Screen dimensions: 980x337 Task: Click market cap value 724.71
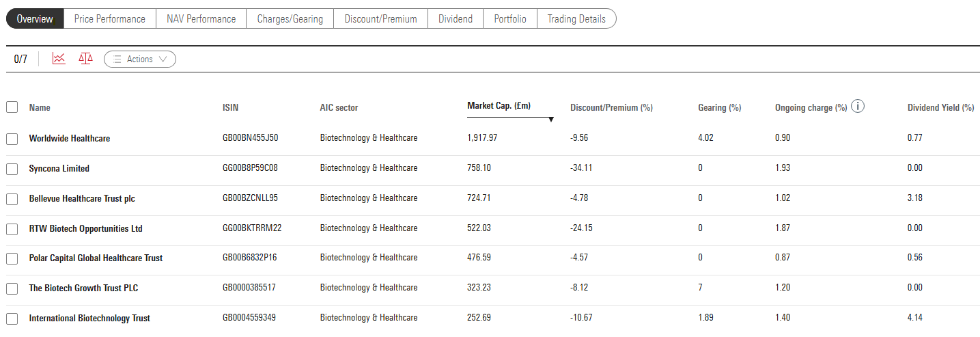[479, 198]
